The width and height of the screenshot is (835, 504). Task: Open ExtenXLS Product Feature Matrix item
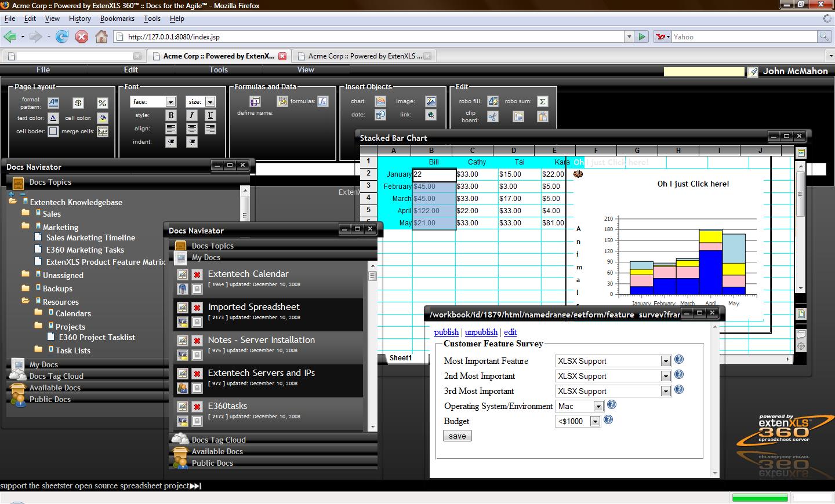[106, 262]
